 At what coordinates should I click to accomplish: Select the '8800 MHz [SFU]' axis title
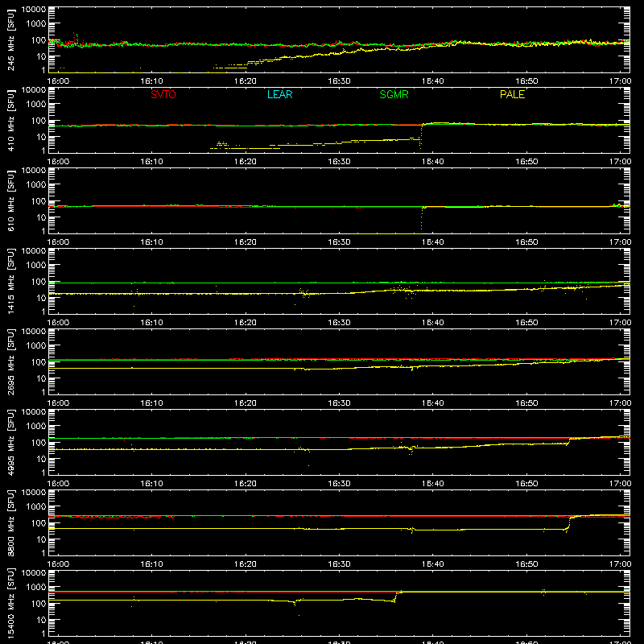(x=11, y=522)
